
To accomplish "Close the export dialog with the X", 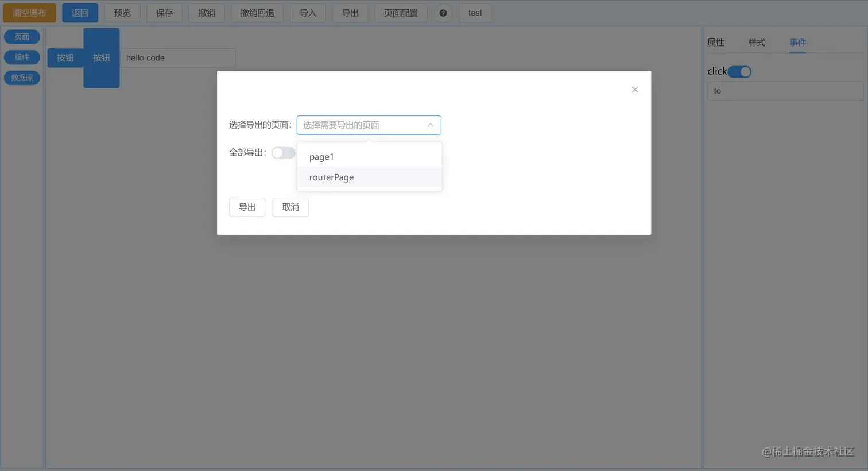I will coord(634,90).
